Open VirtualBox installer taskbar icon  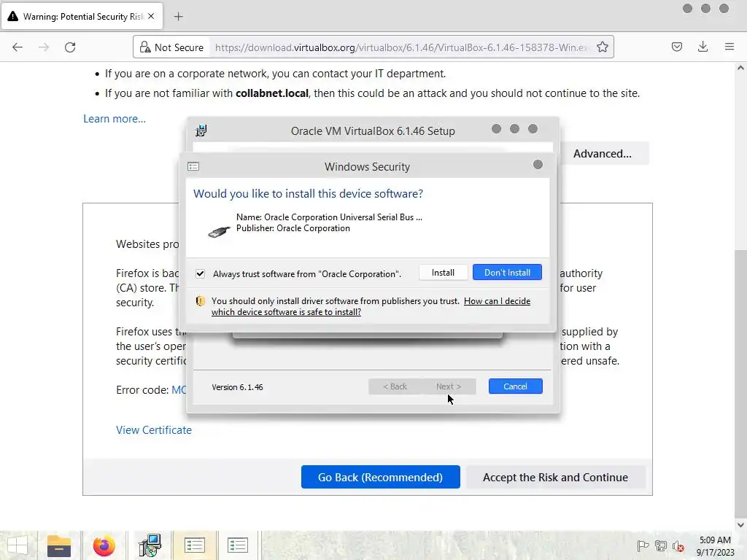(150, 545)
